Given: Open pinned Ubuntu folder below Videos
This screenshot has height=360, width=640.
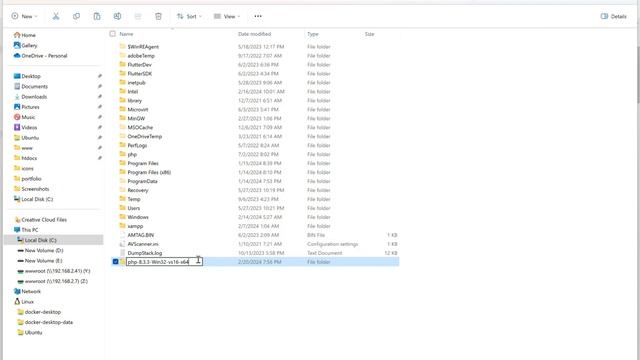Looking at the screenshot, I should point(26,138).
